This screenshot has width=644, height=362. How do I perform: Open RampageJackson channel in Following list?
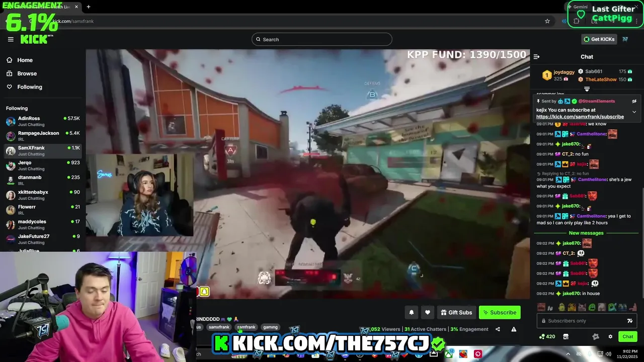[43, 136]
